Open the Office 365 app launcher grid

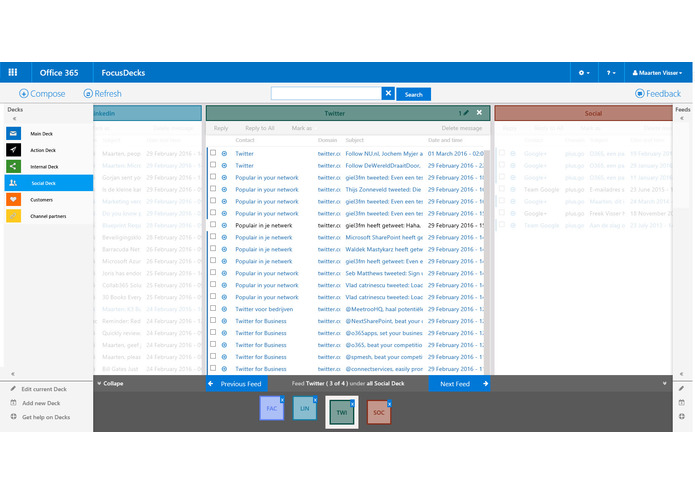click(x=13, y=72)
